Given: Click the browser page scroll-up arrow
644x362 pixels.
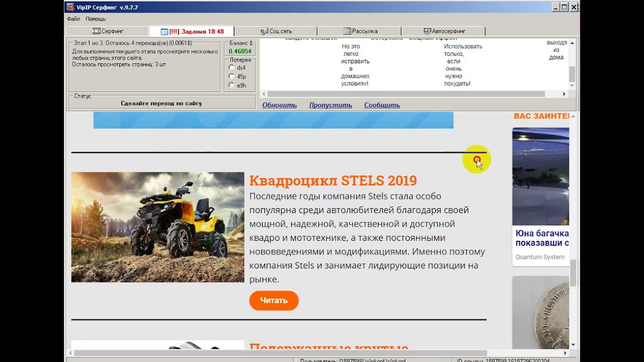Looking at the screenshot, I should pyautogui.click(x=573, y=116).
